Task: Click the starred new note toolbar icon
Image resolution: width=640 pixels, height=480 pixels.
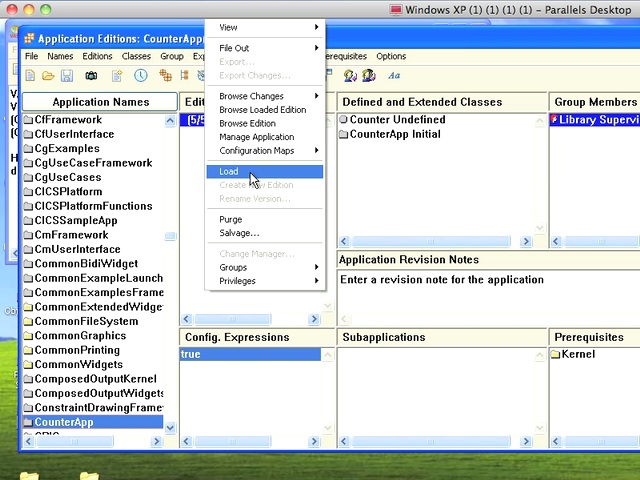Action: (117, 76)
